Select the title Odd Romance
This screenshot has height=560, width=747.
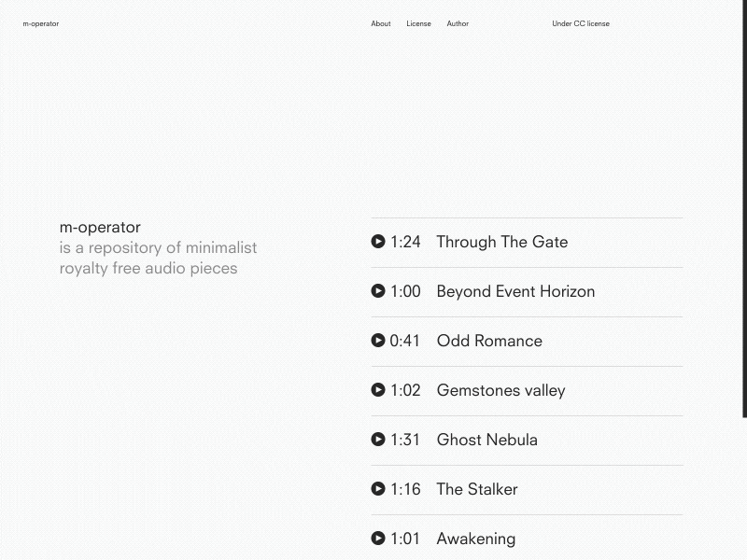489,341
